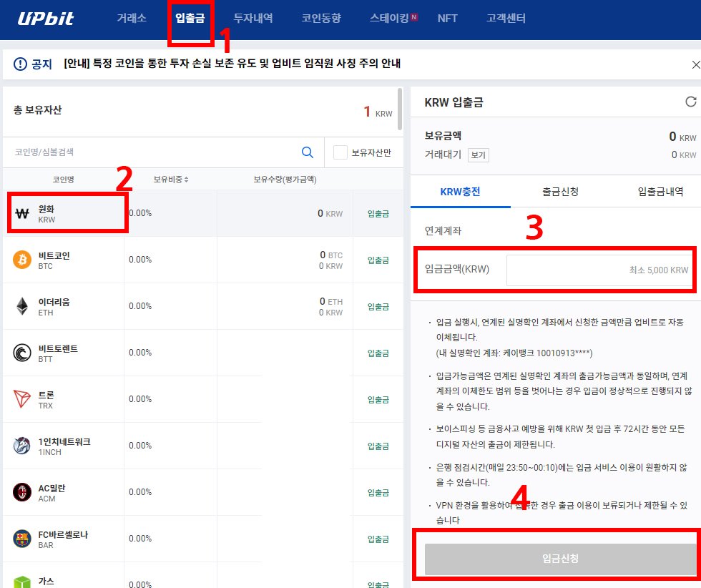Open the 입출금 deposit/withdraw menu
This screenshot has height=588, width=701.
click(x=190, y=19)
